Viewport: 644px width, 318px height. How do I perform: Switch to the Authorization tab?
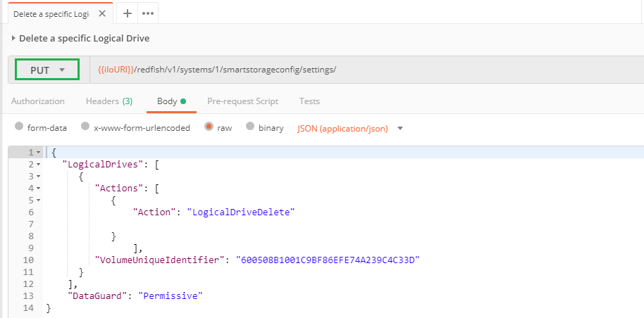(x=38, y=101)
